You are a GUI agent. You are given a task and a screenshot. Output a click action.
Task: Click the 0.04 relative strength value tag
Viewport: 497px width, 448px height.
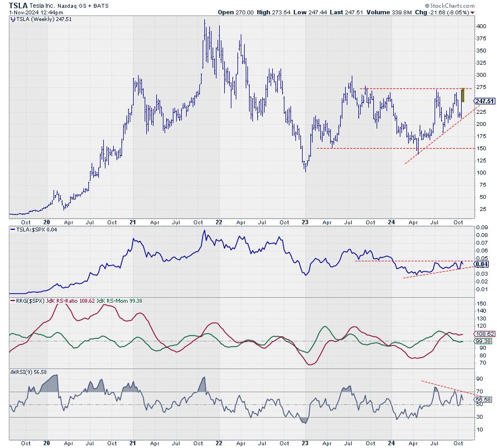480,265
